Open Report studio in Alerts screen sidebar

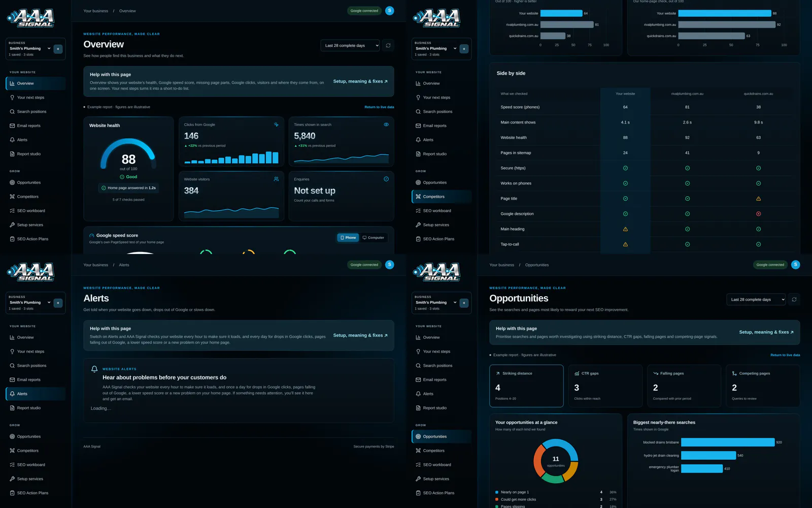(x=36, y=408)
